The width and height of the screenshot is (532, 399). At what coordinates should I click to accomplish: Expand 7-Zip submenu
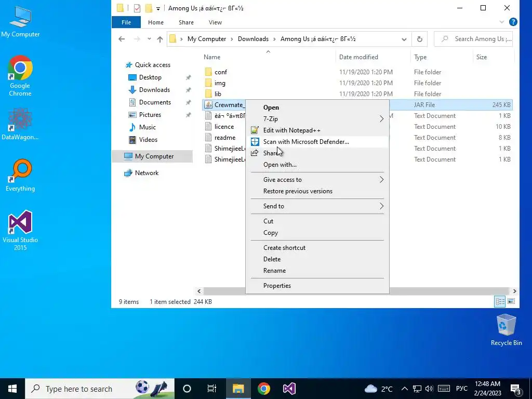point(381,119)
